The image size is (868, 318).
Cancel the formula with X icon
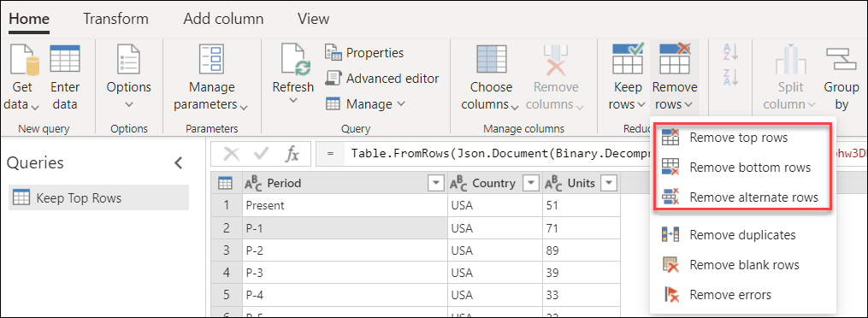pyautogui.click(x=231, y=155)
